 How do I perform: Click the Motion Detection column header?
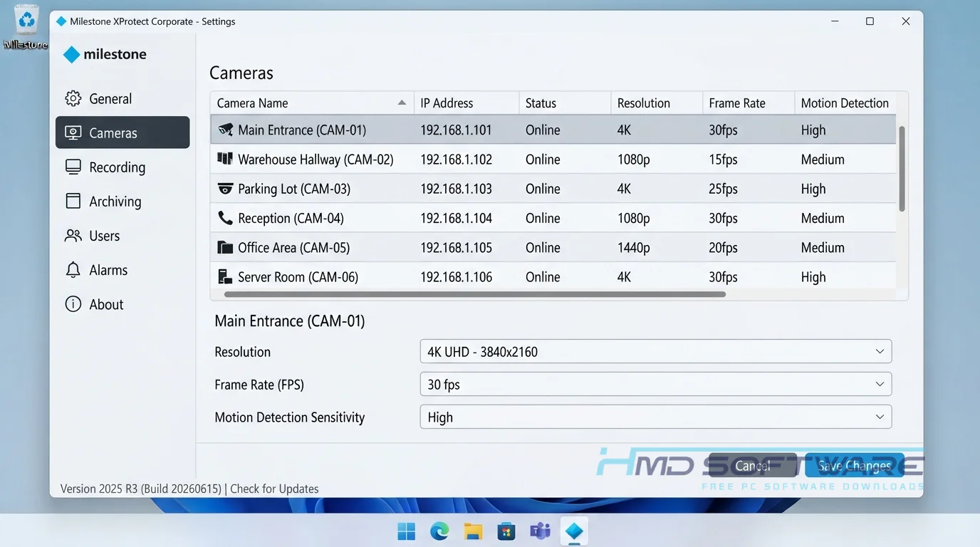click(845, 103)
